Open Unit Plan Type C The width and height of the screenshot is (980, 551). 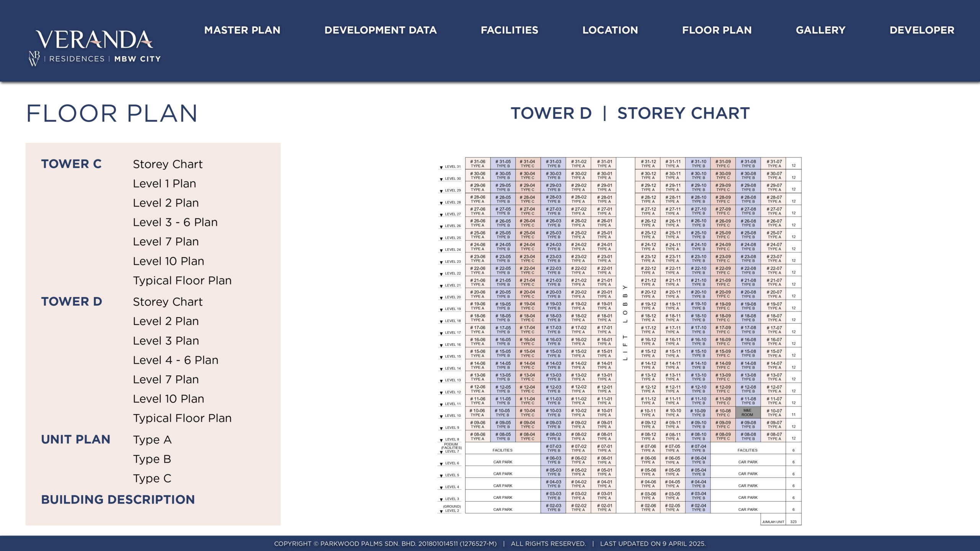[x=152, y=479]
